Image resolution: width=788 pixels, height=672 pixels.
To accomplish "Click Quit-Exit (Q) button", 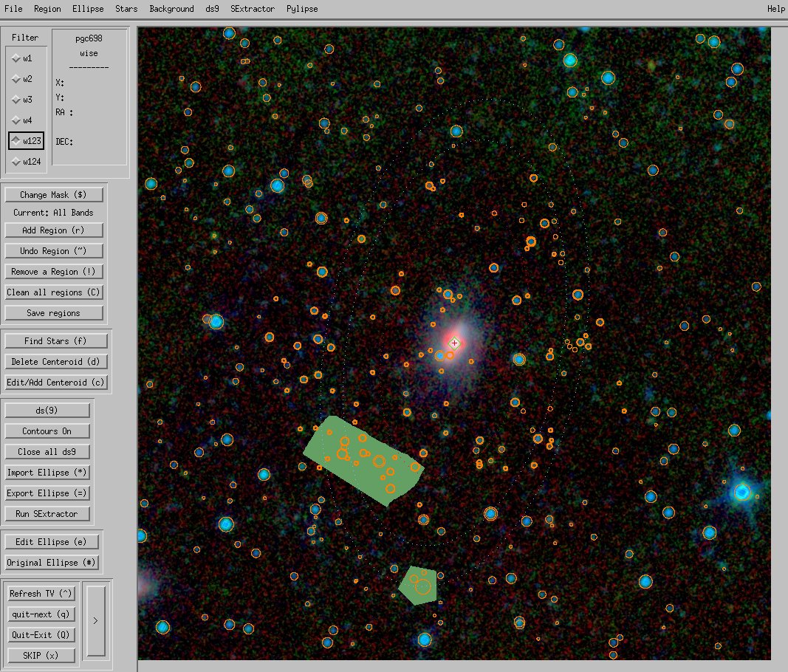I will pyautogui.click(x=41, y=635).
